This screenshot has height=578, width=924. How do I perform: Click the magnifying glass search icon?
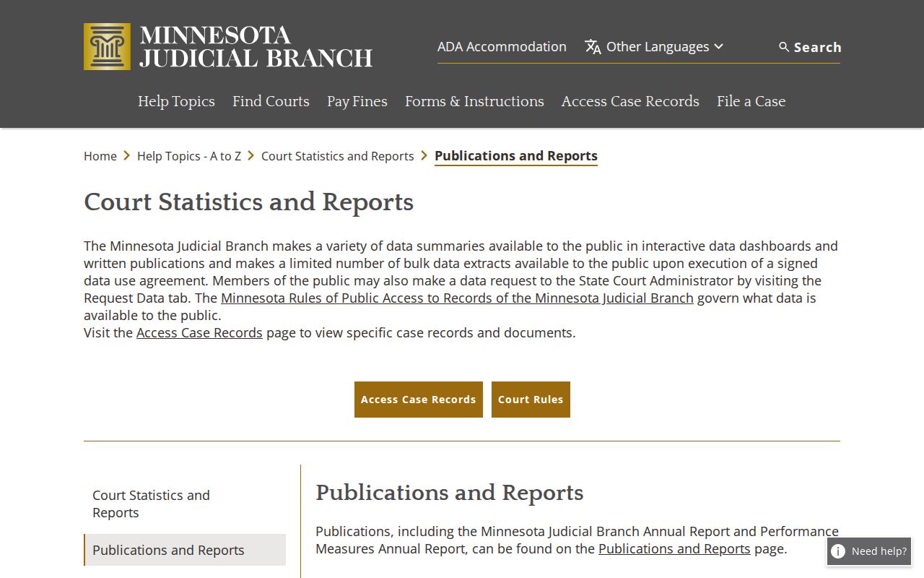point(784,47)
